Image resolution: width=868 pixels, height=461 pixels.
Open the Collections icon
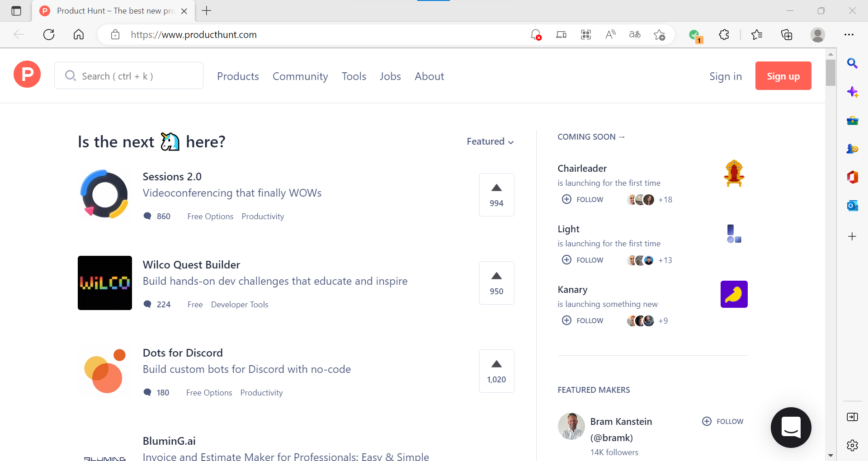coord(787,34)
